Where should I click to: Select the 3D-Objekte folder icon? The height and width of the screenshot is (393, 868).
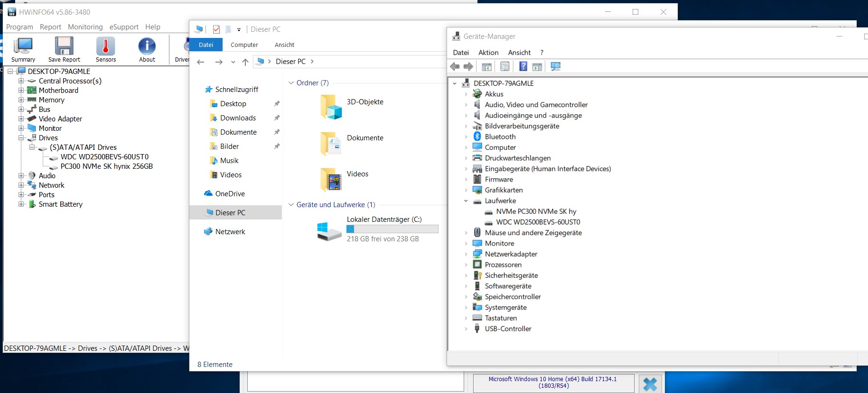[x=331, y=106]
